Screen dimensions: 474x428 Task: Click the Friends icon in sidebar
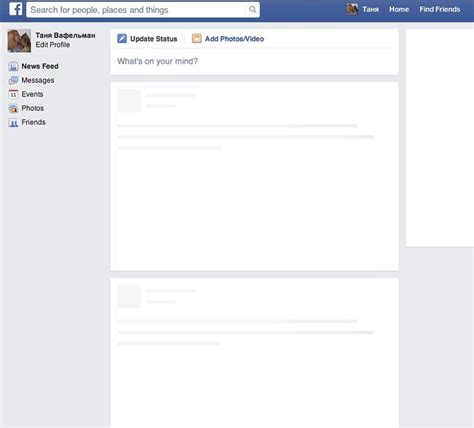pyautogui.click(x=13, y=122)
